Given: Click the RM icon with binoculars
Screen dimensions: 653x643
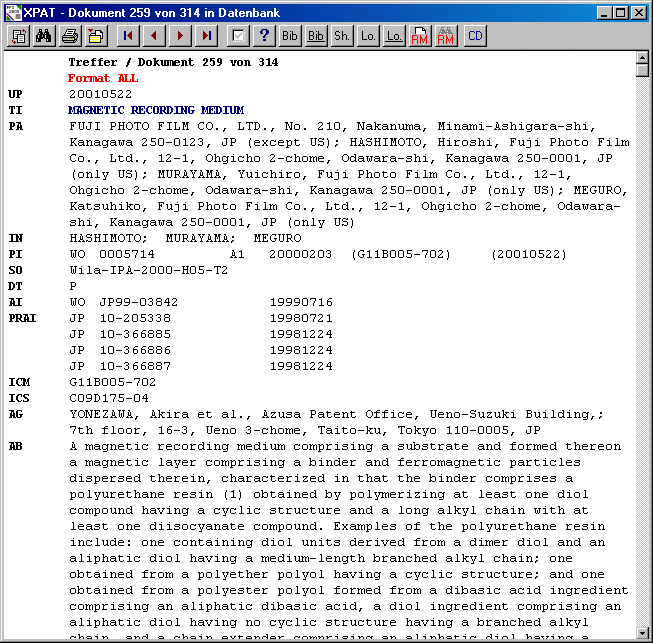Looking at the screenshot, I should tap(446, 37).
